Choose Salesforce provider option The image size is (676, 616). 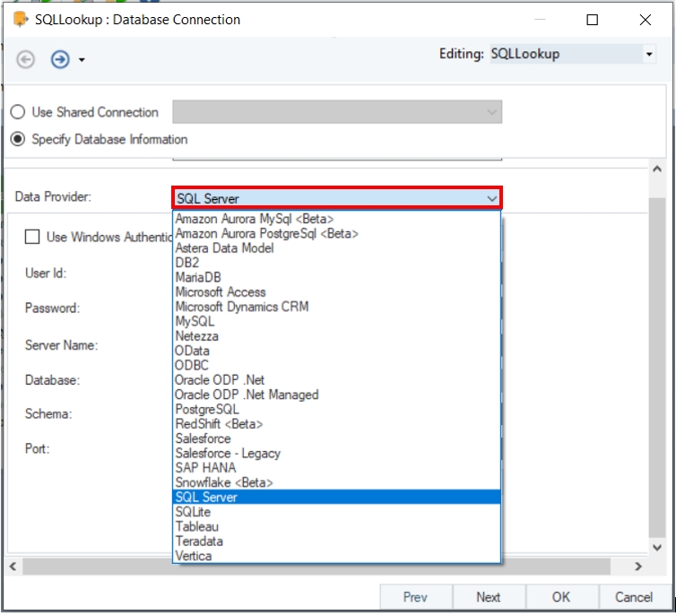[x=337, y=438]
